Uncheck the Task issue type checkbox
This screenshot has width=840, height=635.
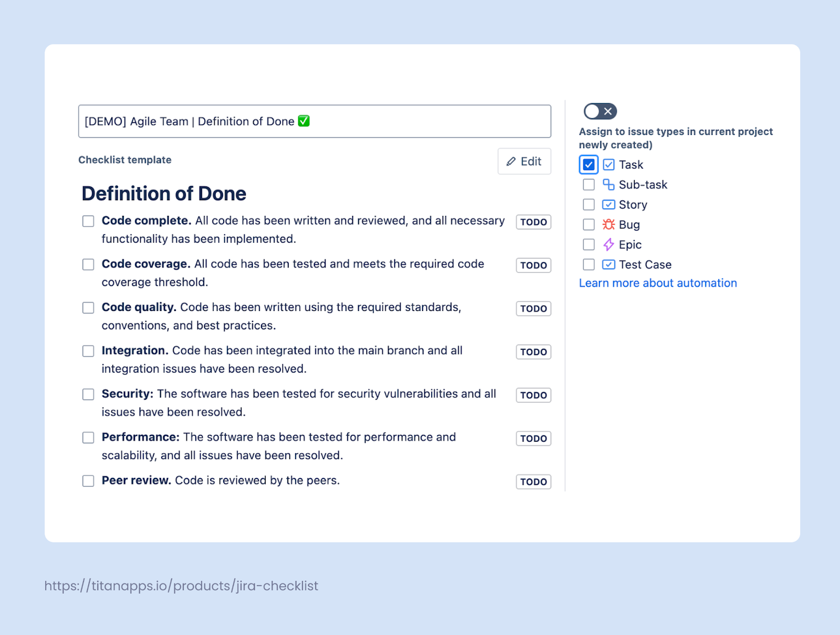tap(588, 164)
